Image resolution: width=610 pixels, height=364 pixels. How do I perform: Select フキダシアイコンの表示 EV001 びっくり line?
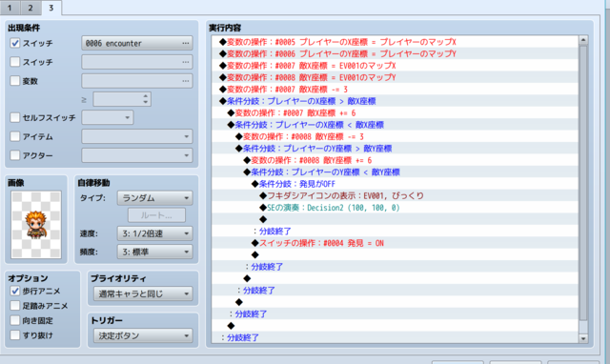(x=396, y=195)
